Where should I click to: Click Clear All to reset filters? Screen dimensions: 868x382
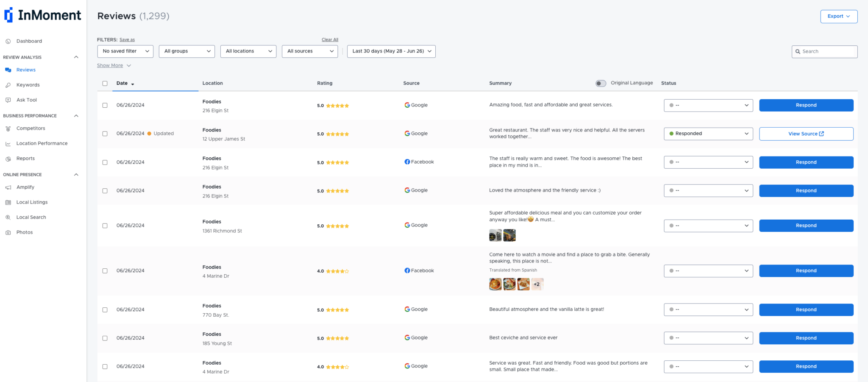click(330, 39)
